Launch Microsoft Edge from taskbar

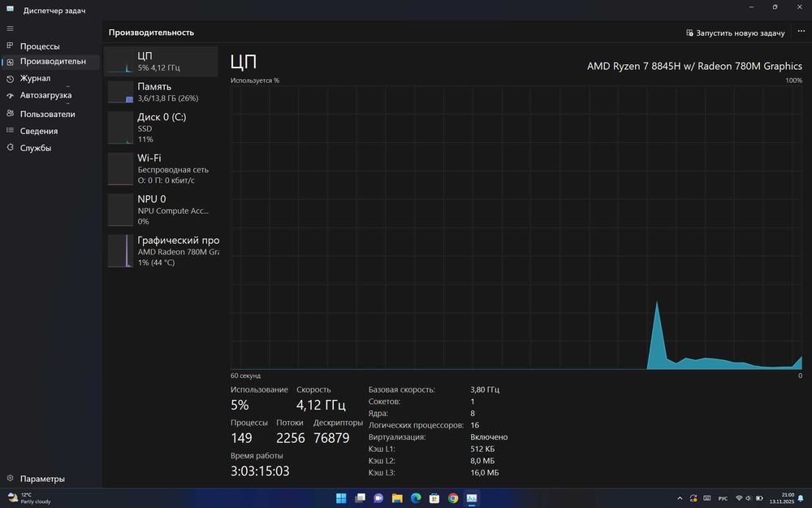(416, 498)
